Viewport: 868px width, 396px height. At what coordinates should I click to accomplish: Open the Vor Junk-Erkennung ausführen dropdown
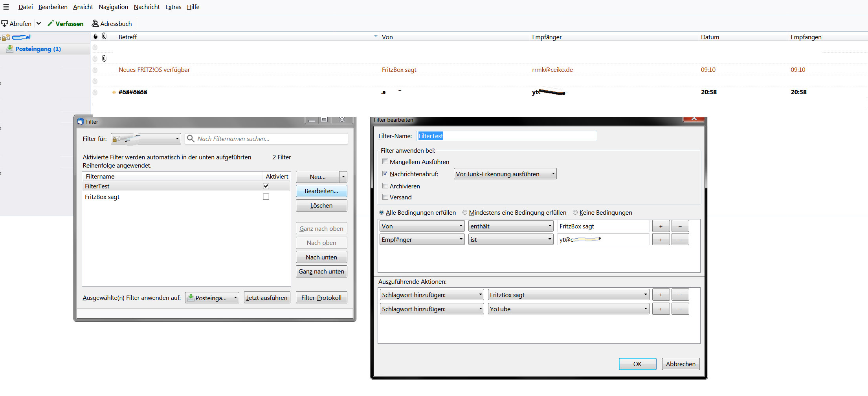pos(505,174)
